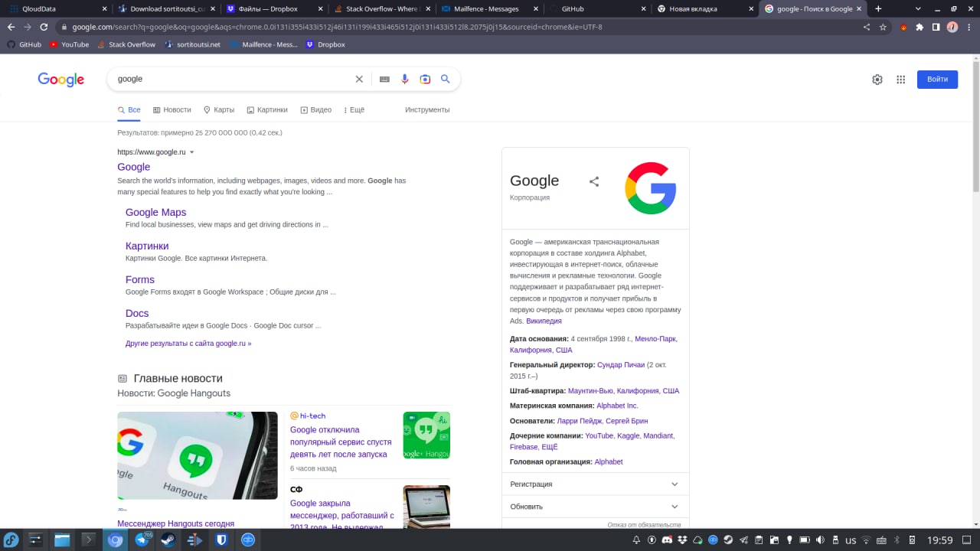980x551 pixels.
Task: Open the Google Maps result link
Action: pyautogui.click(x=155, y=213)
